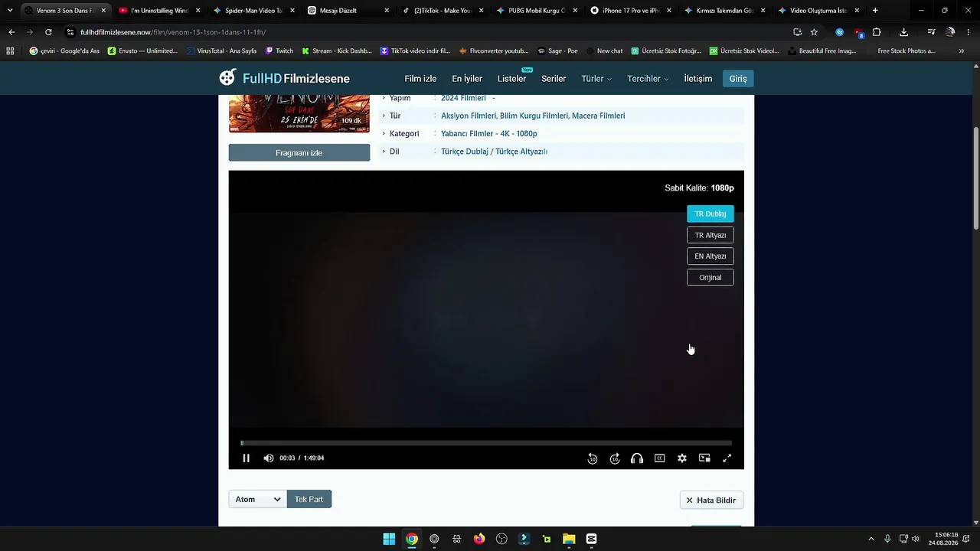Choose the Orijinal language option
This screenshot has height=551, width=980.
[x=710, y=278]
